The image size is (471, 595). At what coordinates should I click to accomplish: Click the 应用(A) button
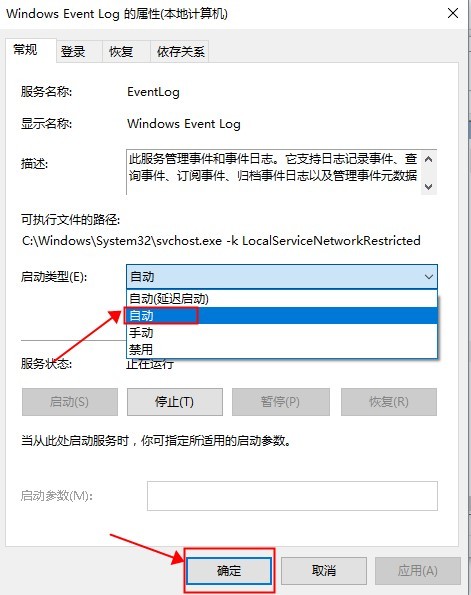[x=417, y=571]
